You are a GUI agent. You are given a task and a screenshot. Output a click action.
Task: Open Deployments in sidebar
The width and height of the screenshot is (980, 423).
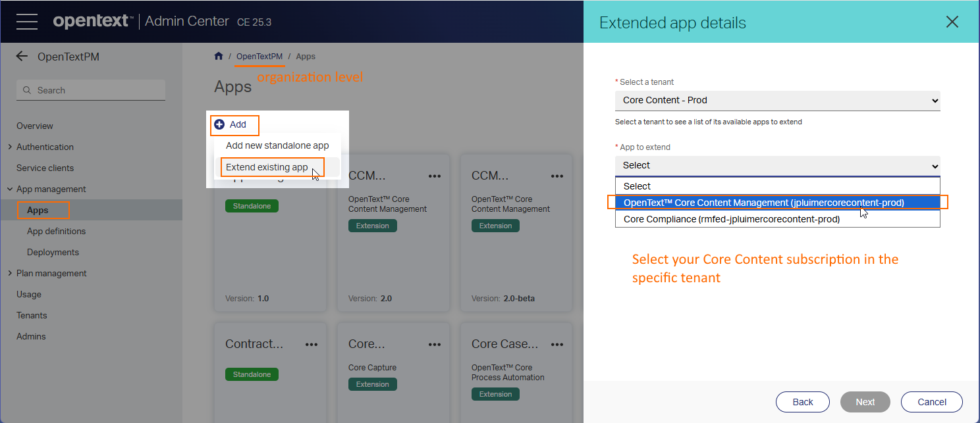53,252
